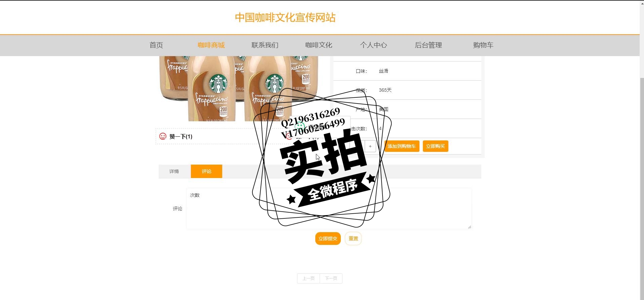This screenshot has width=644, height=300.
Task: Click the site title 中国咖啡文化宣传网站
Action: (x=285, y=17)
